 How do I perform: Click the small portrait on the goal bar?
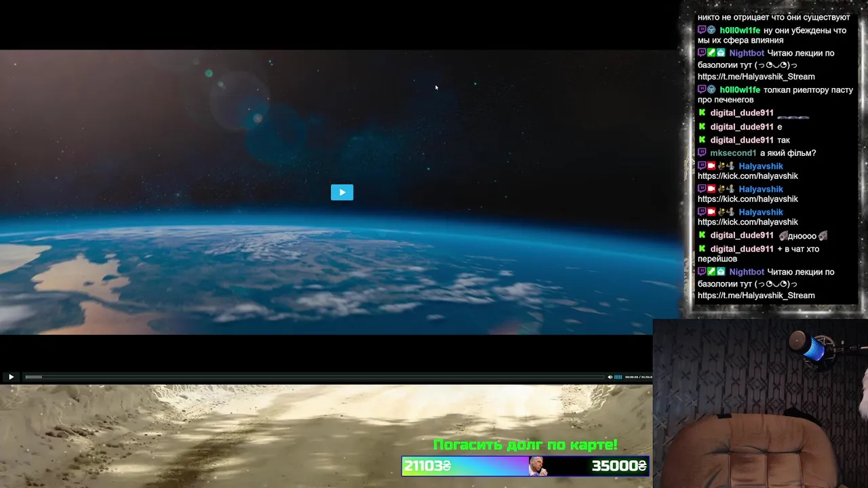pos(538,466)
